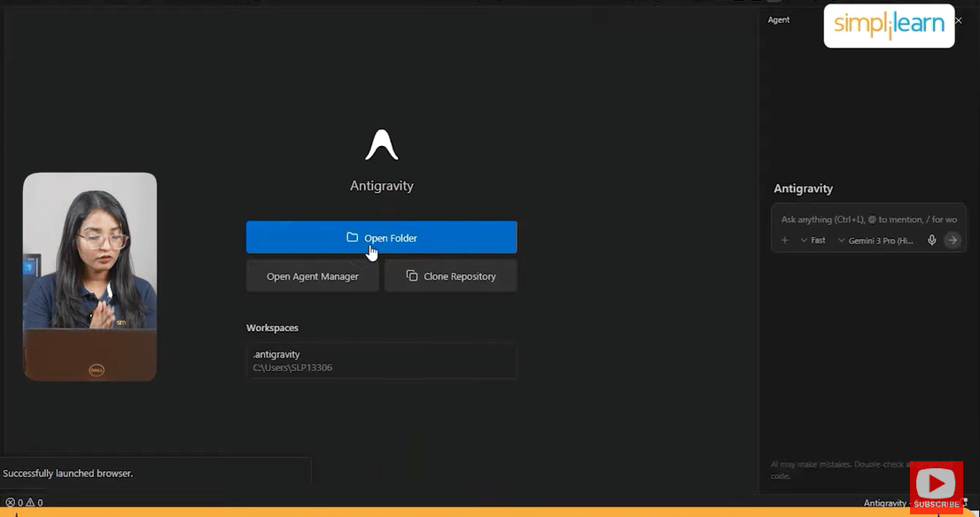Click the Ask anything chat input field

click(x=864, y=219)
